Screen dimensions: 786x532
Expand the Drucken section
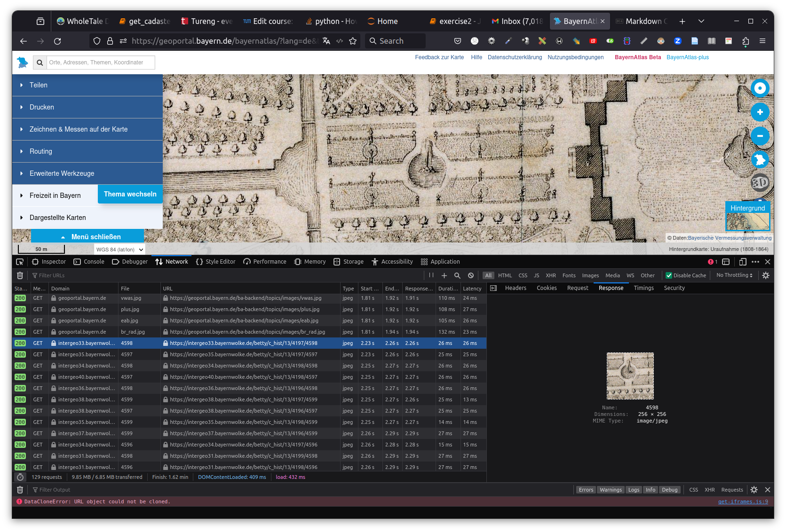coord(87,107)
